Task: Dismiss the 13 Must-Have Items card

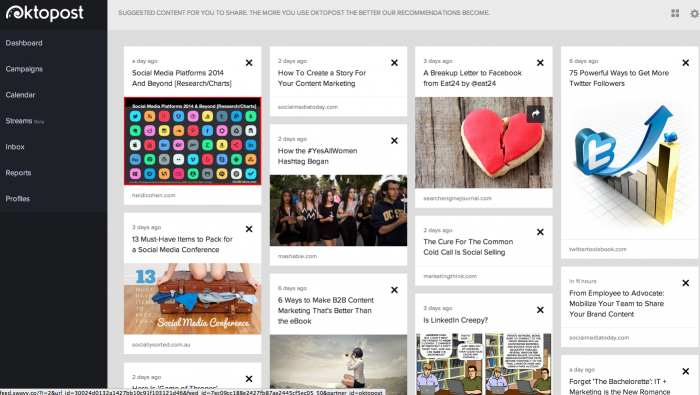Action: 249,229
